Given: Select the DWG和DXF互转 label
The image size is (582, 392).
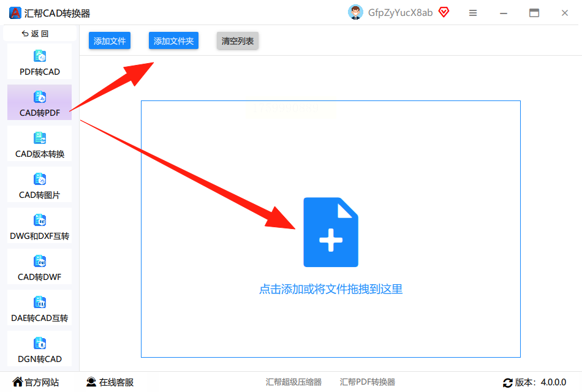Looking at the screenshot, I should [40, 236].
